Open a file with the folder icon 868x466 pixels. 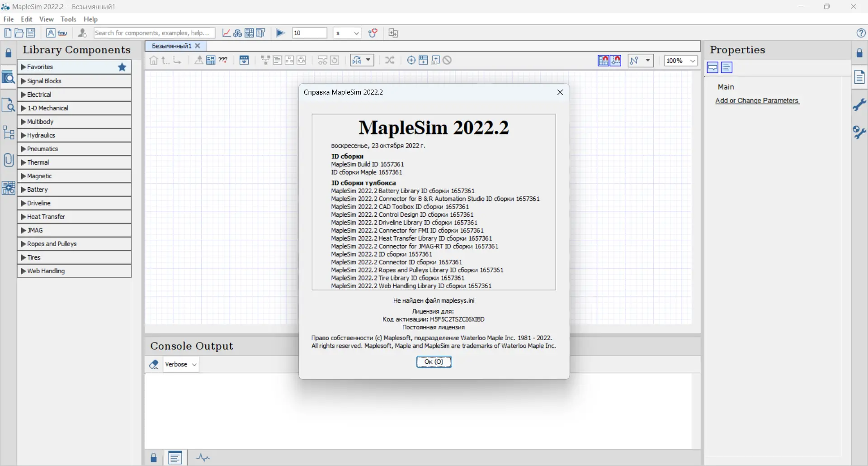19,33
